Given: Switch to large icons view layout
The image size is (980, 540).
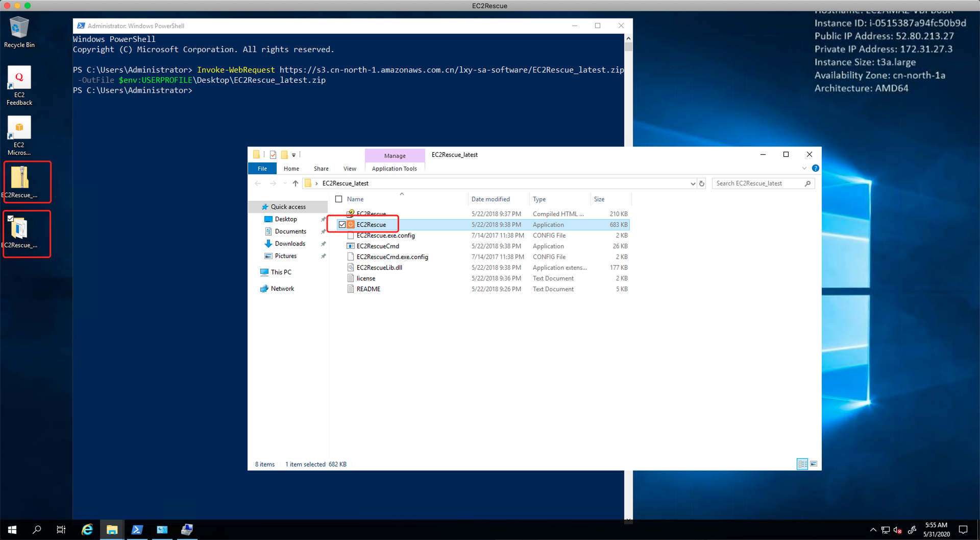Looking at the screenshot, I should click(814, 464).
